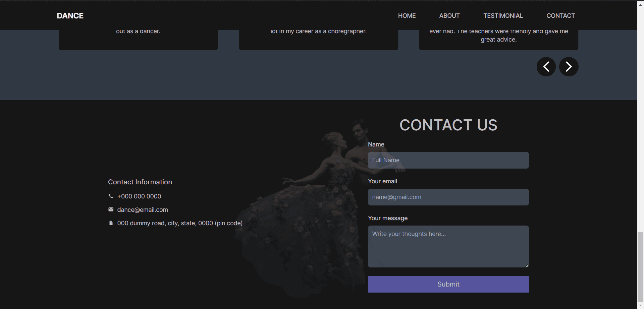
Task: Click the next testimonial arrow button
Action: [x=569, y=67]
